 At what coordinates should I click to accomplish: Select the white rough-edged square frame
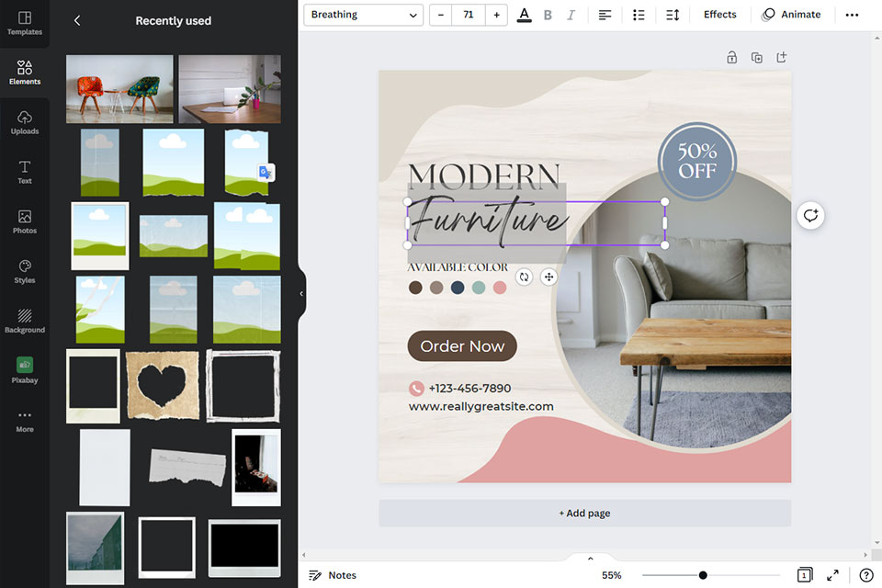point(243,386)
